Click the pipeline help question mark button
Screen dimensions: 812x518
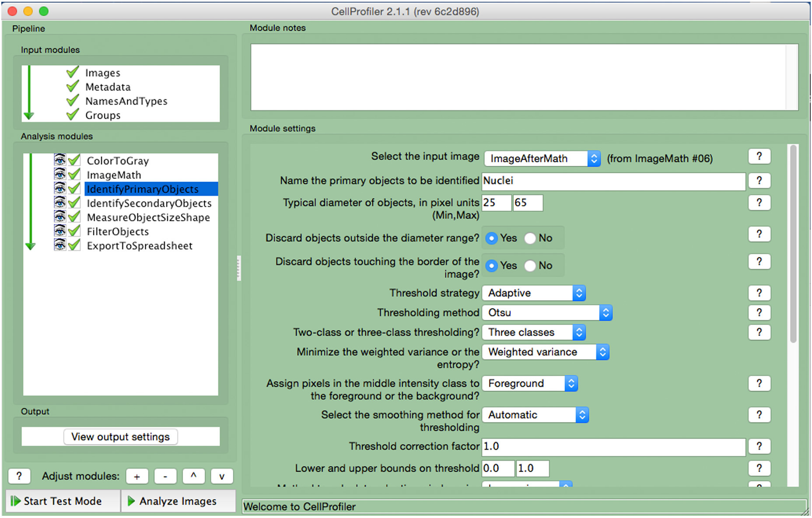pos(19,476)
